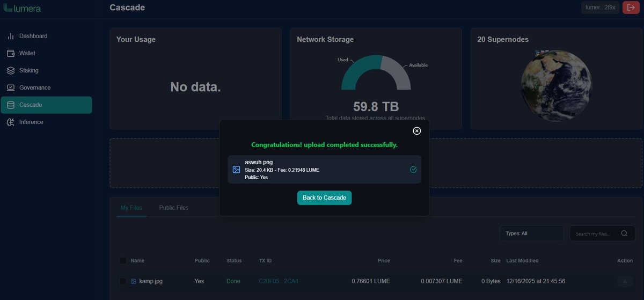The image size is (644, 300).
Task: Click the Cascade database icon
Action: click(10, 105)
